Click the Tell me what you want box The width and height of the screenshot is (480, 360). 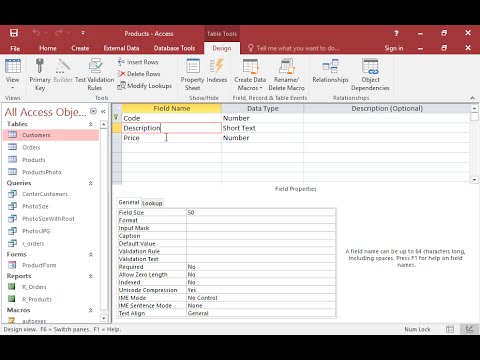pyautogui.click(x=294, y=48)
